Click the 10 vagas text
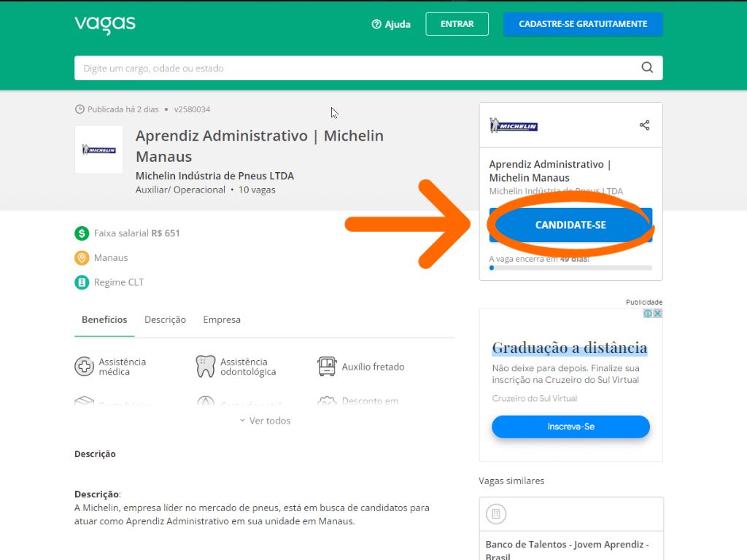This screenshot has height=560, width=747. coord(257,190)
